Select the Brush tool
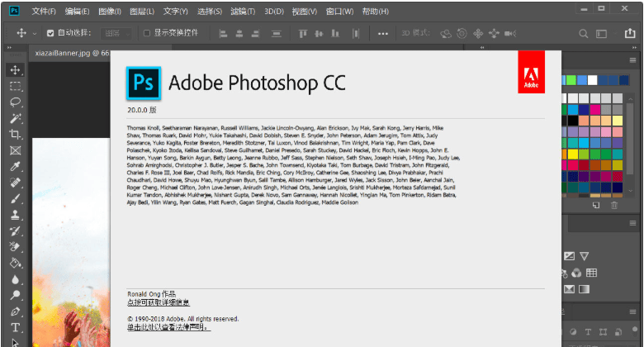The image size is (644, 347). (x=15, y=198)
